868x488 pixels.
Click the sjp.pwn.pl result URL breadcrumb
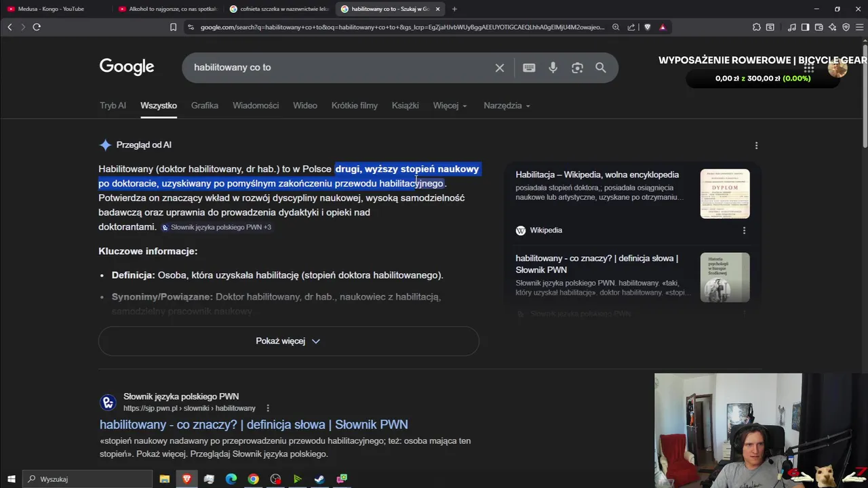click(189, 408)
